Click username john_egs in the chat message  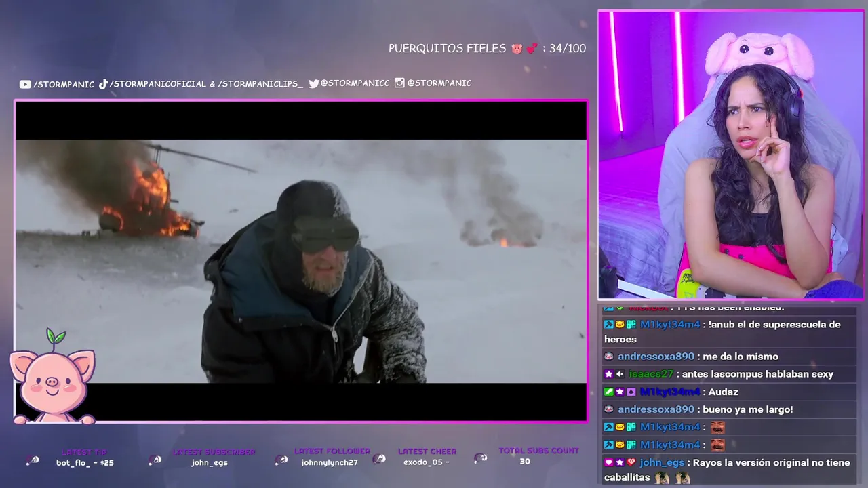(662, 462)
